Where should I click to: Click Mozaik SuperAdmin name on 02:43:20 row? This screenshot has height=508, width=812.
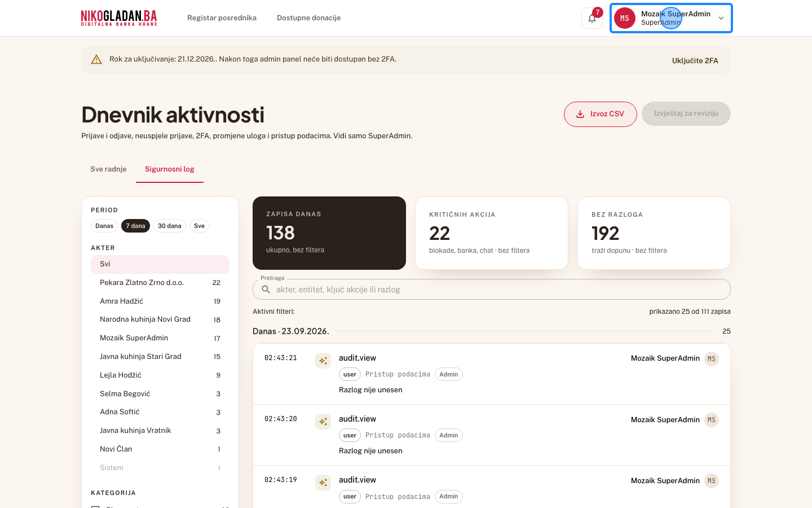[x=665, y=420]
